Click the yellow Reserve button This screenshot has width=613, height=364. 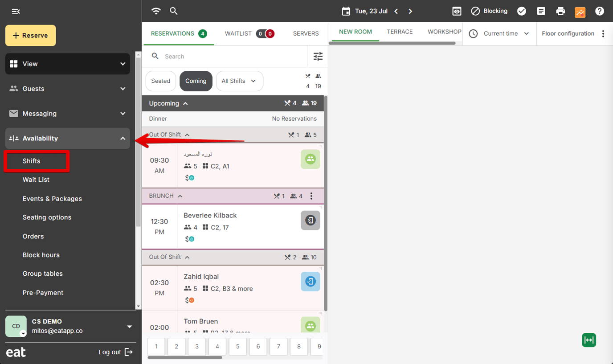tap(30, 36)
